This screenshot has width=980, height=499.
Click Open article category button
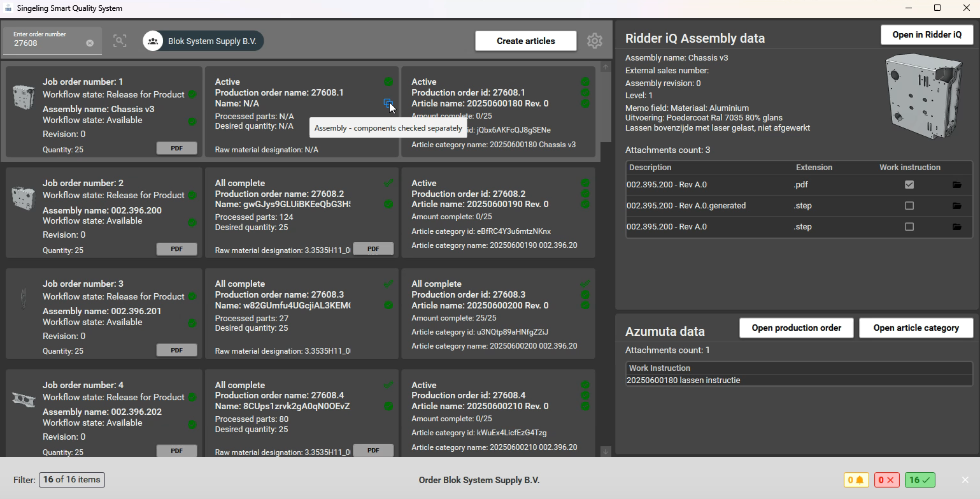(x=916, y=328)
